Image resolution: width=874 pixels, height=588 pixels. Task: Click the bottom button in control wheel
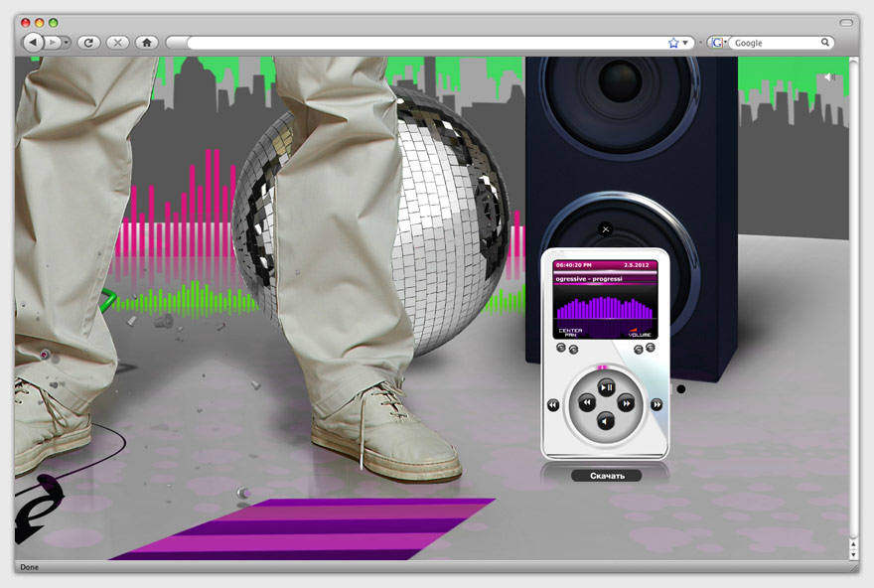coord(606,421)
